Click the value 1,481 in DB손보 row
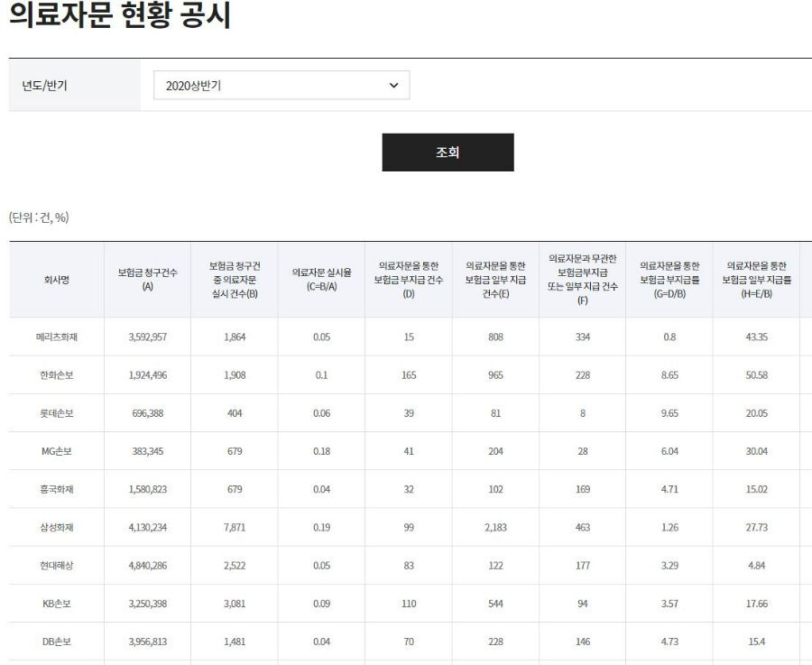The height and width of the screenshot is (665, 812). [x=235, y=642]
